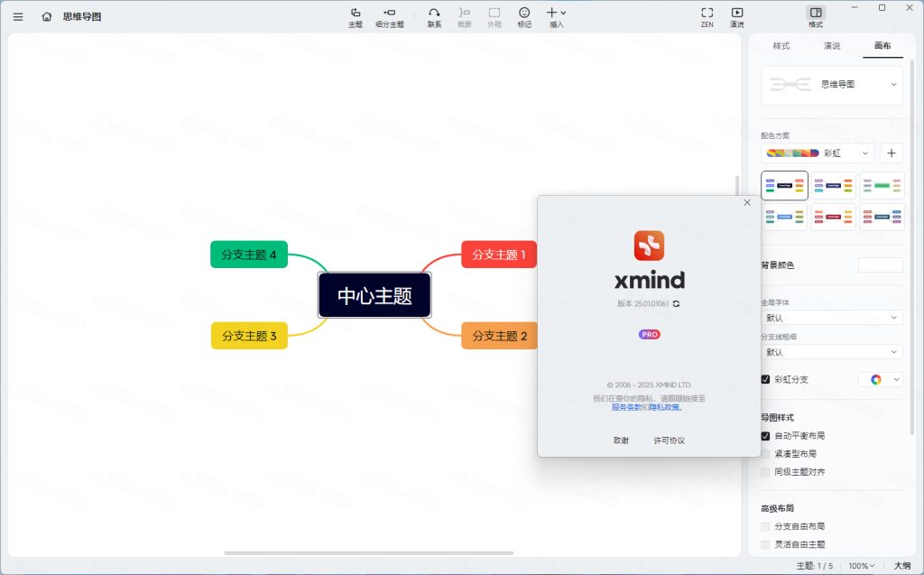Add a new topic (主题)
Screen dimensions: 924x575
tap(356, 18)
